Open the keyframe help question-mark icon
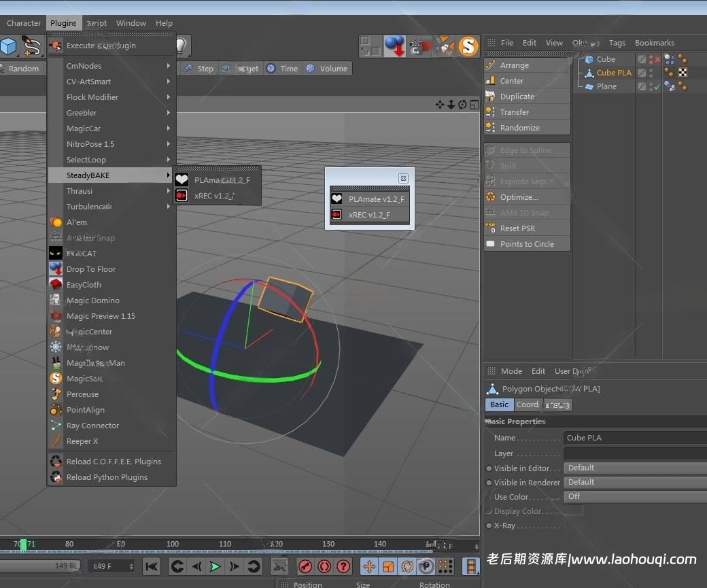Image resolution: width=707 pixels, height=588 pixels. tap(344, 566)
